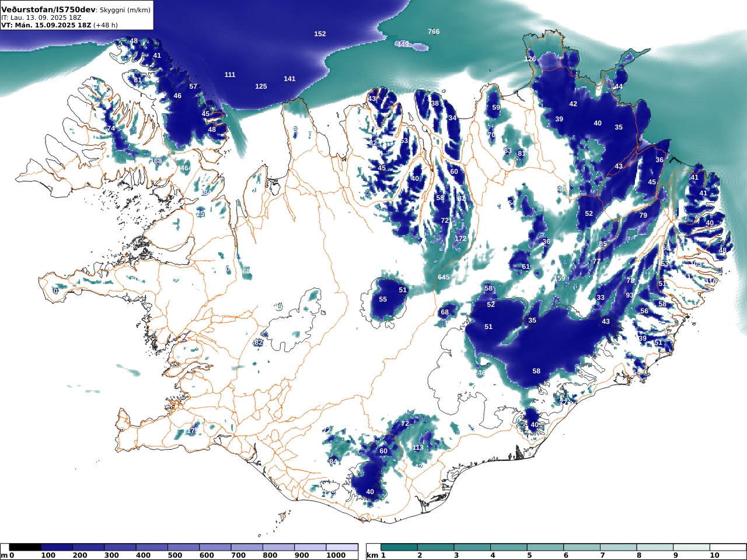This screenshot has width=747, height=560.
Task: Click the visibility value '246'
Action: point(480,373)
